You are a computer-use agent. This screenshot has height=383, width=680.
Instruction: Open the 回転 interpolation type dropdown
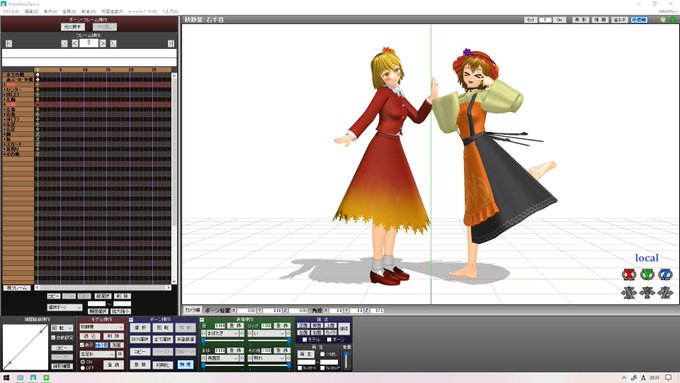coord(62,328)
